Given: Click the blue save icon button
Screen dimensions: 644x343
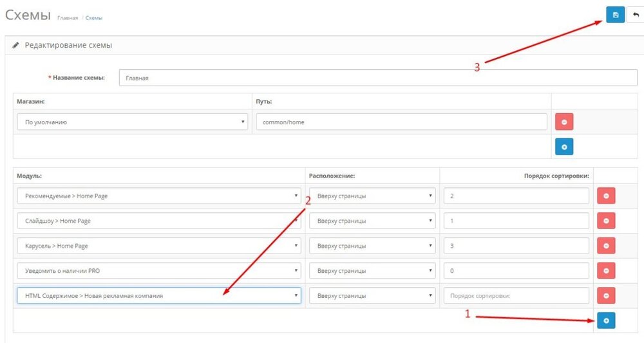Looking at the screenshot, I should (615, 15).
